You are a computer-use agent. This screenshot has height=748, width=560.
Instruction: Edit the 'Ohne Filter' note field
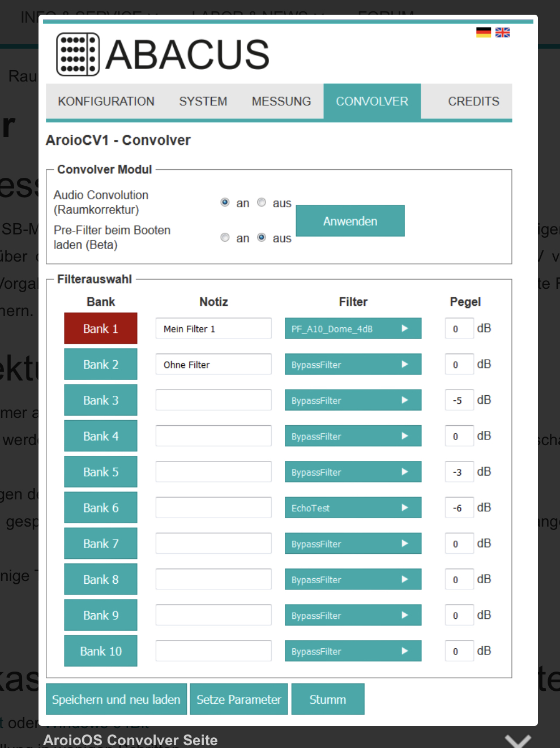213,364
